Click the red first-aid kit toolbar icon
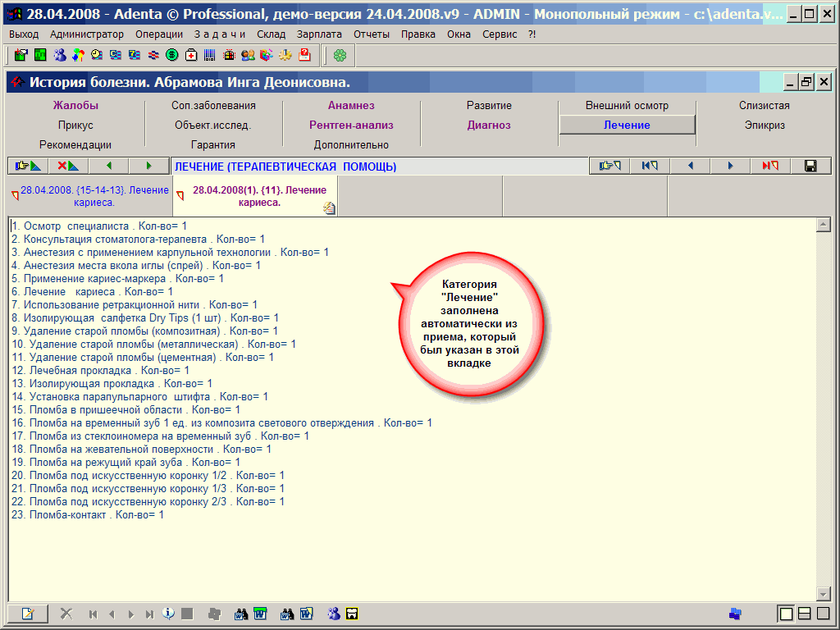840x630 pixels. pos(191,55)
